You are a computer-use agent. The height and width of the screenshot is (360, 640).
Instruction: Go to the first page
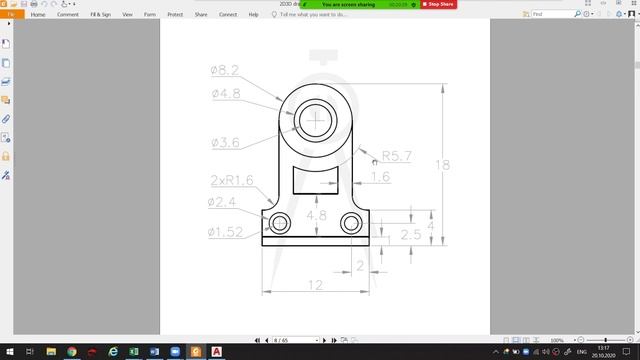257,340
